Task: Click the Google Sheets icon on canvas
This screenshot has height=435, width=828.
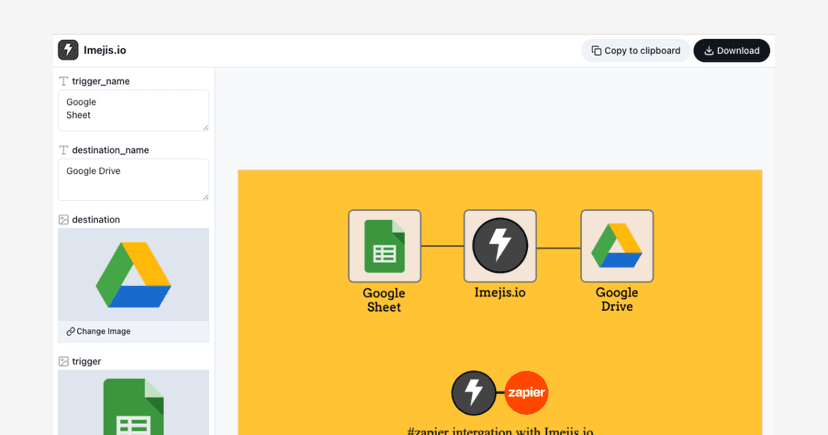Action: pos(384,246)
